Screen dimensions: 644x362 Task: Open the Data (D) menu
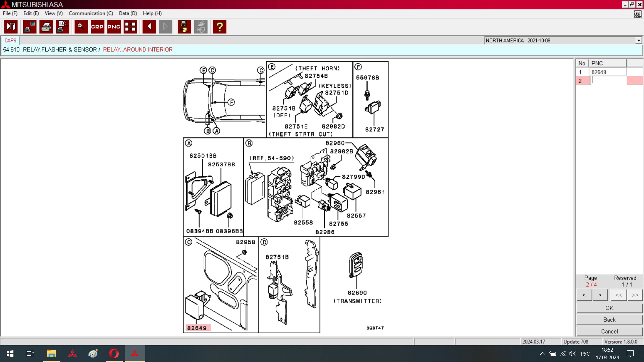tap(128, 13)
